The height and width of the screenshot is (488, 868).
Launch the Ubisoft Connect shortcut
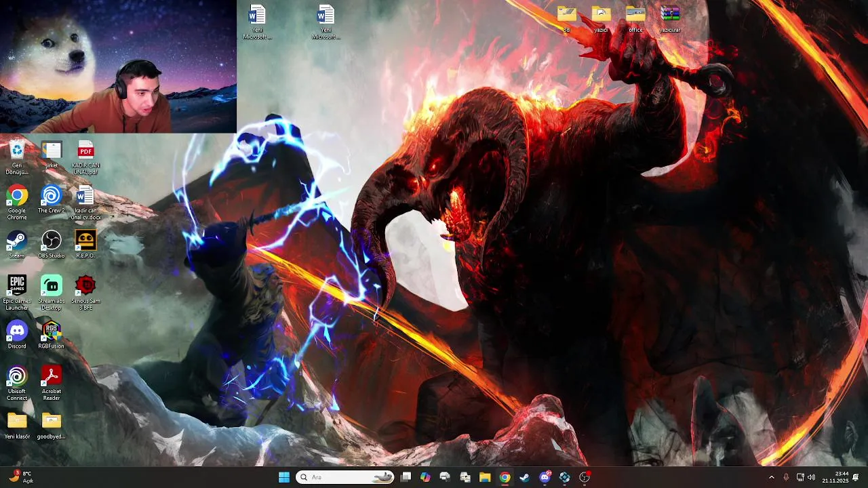click(17, 384)
